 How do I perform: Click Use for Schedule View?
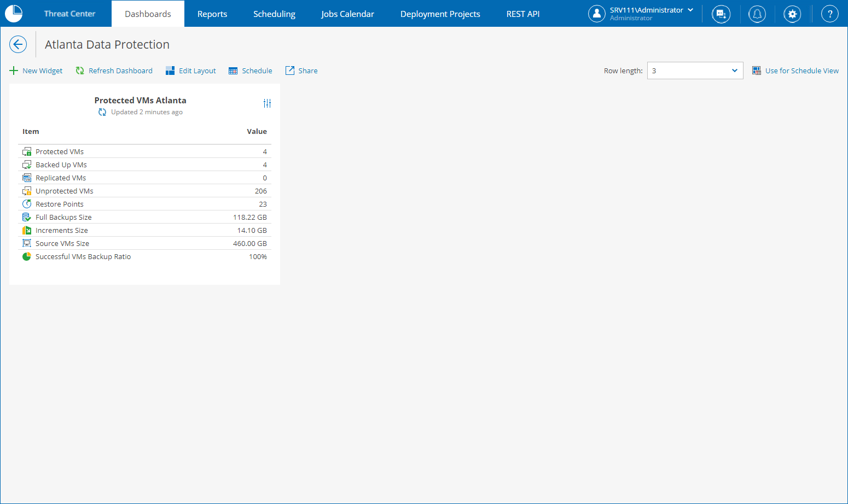[795, 71]
